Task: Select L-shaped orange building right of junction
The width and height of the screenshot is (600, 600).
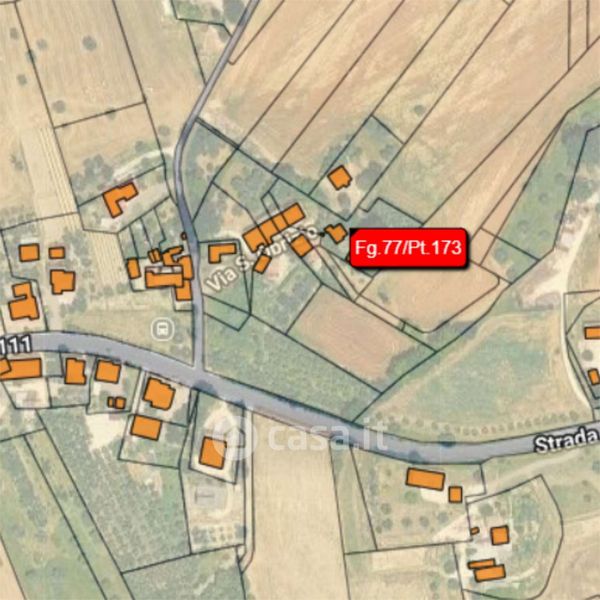Action: click(222, 253)
